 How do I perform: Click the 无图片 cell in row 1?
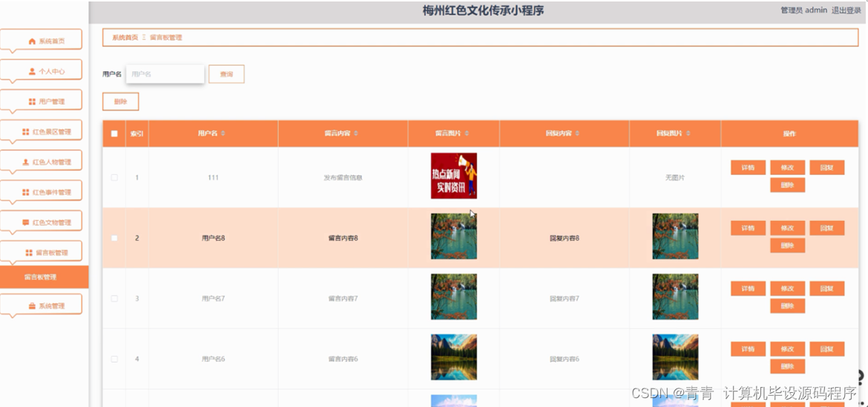(x=675, y=177)
